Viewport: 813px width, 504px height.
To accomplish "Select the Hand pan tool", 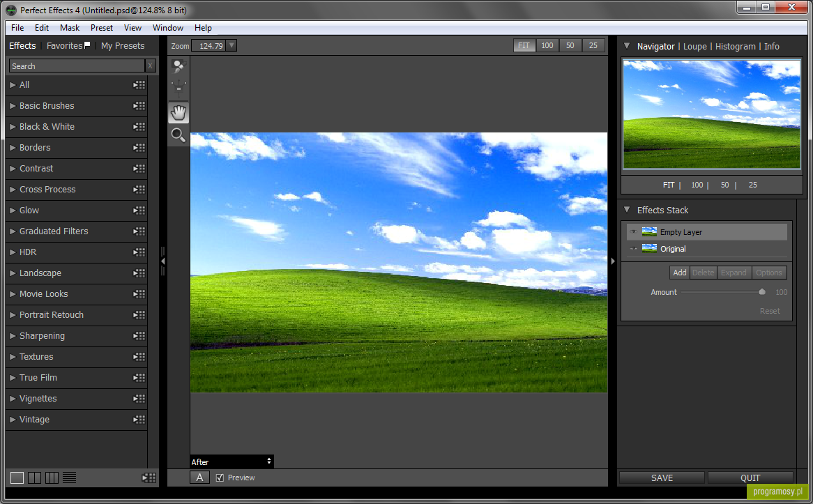I will point(178,112).
